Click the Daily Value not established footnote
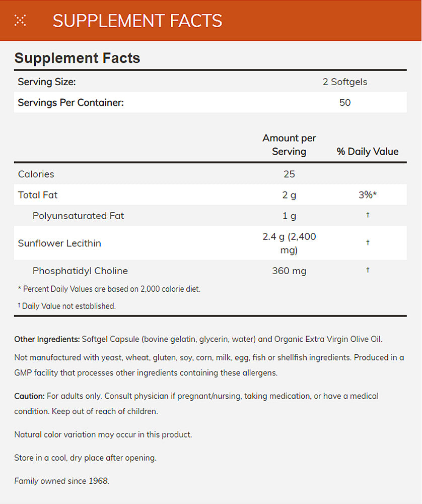This screenshot has width=422, height=504. (x=68, y=306)
